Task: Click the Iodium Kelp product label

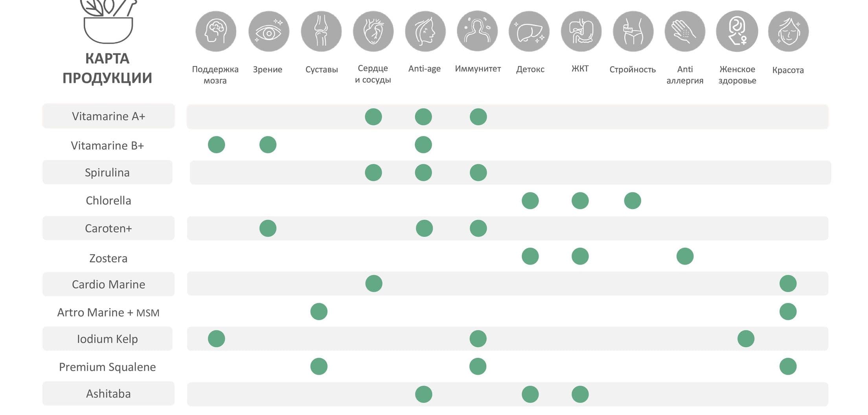Action: [x=107, y=339]
